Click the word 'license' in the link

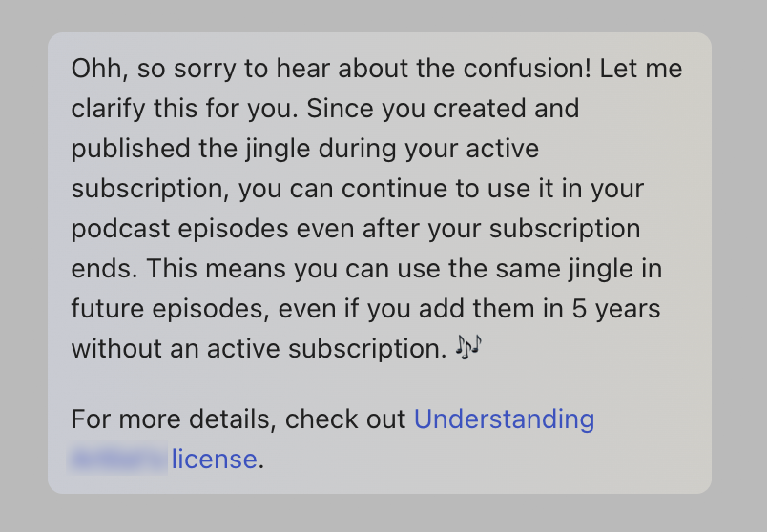coord(214,460)
